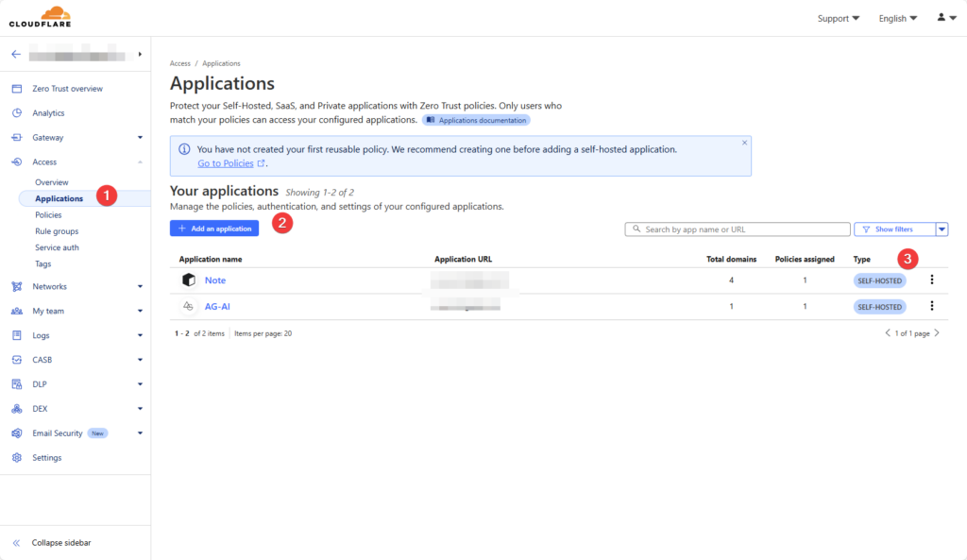Image resolution: width=967 pixels, height=560 pixels.
Task: Click the Access breadcrumb link
Action: (x=180, y=63)
